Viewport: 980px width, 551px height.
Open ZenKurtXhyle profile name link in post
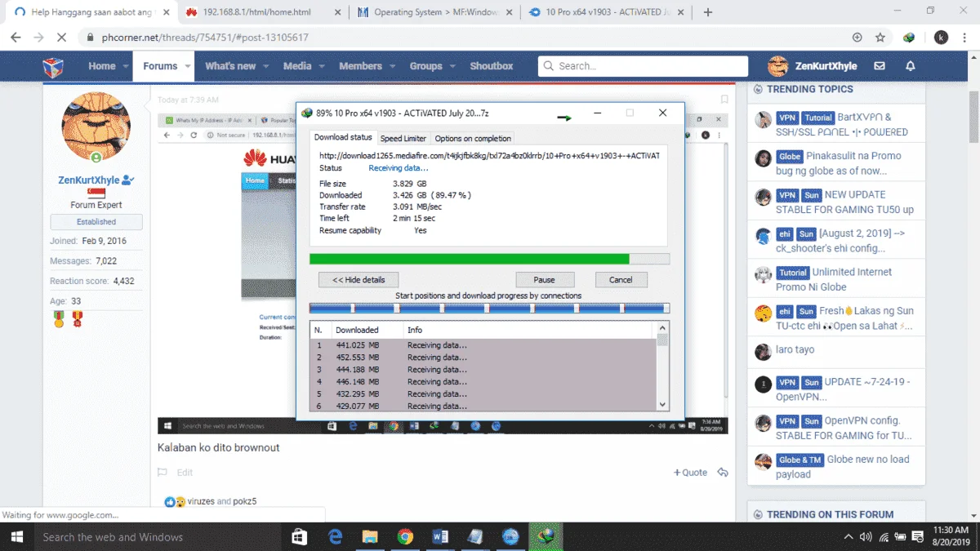(x=89, y=180)
